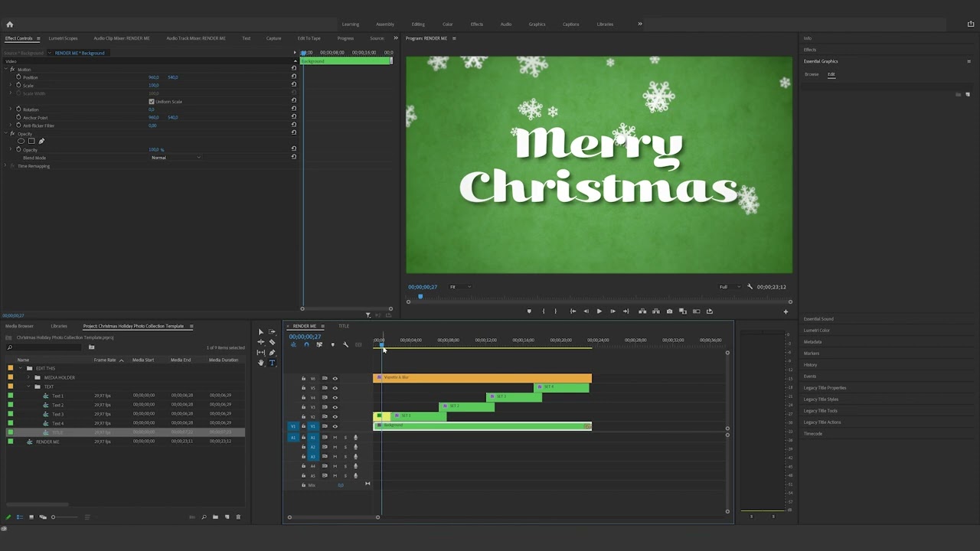Select the Track Select Forward tool
The image size is (980, 551).
272,332
